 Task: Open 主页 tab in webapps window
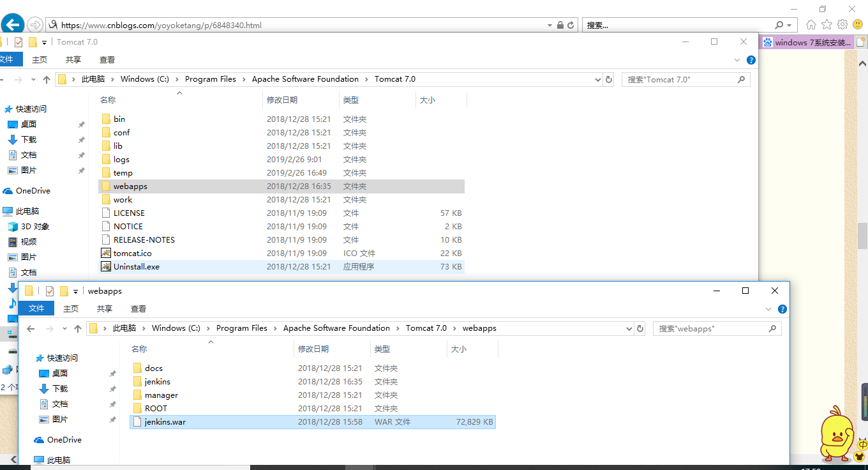71,308
